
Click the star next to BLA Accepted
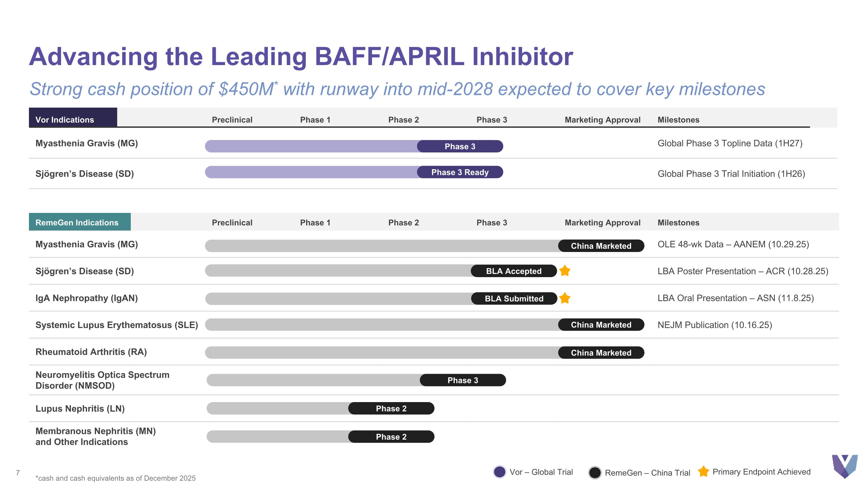click(565, 271)
